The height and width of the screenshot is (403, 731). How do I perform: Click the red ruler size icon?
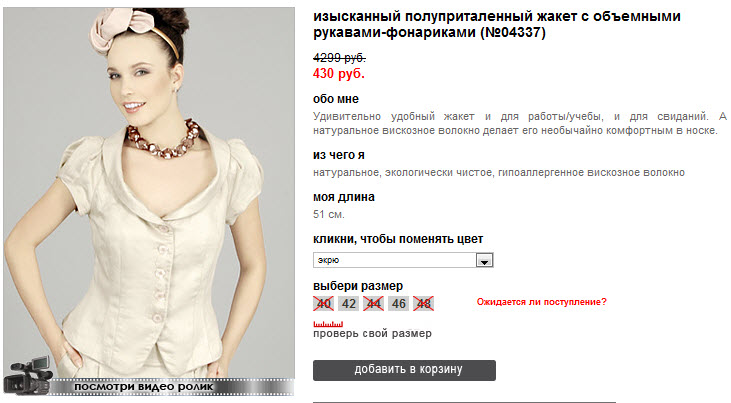328,324
